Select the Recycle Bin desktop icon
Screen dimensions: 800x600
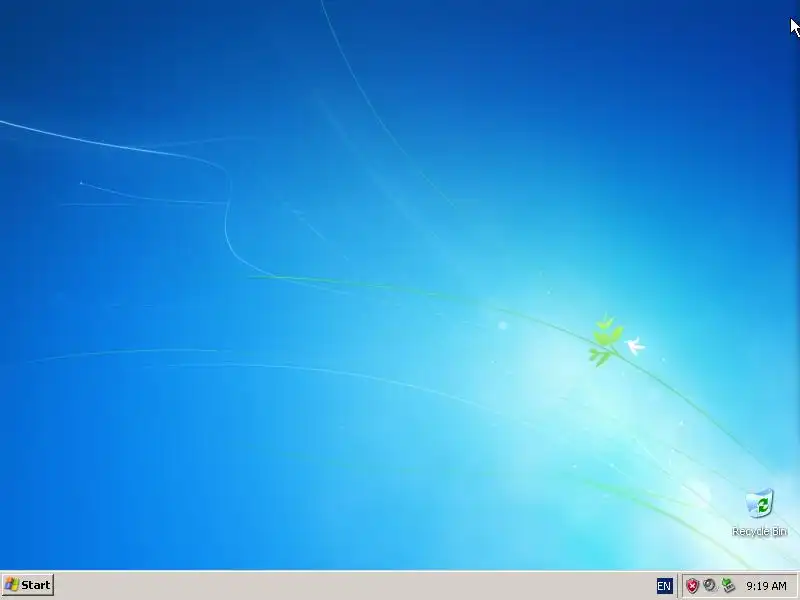coord(759,512)
